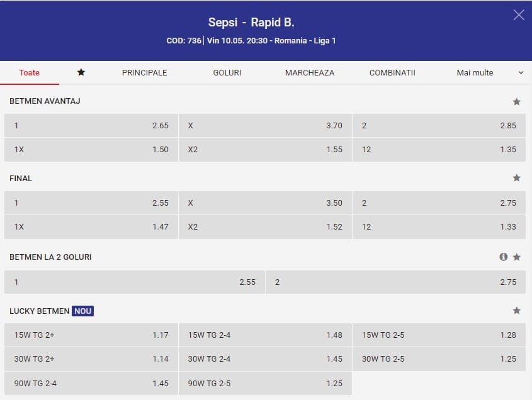Pick BETMEN LA 2 GOLURI option 2
Screen dimensions: 532x400
click(x=395, y=282)
